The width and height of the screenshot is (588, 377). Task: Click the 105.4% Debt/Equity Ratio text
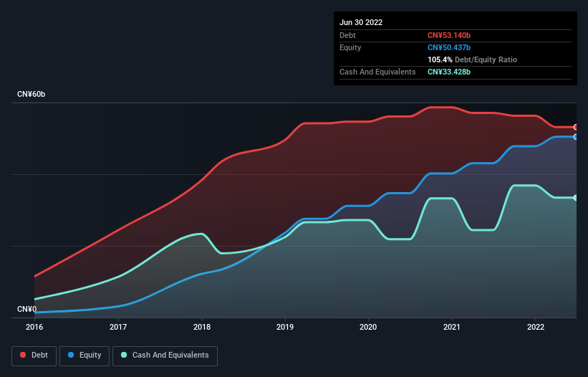pyautogui.click(x=472, y=59)
